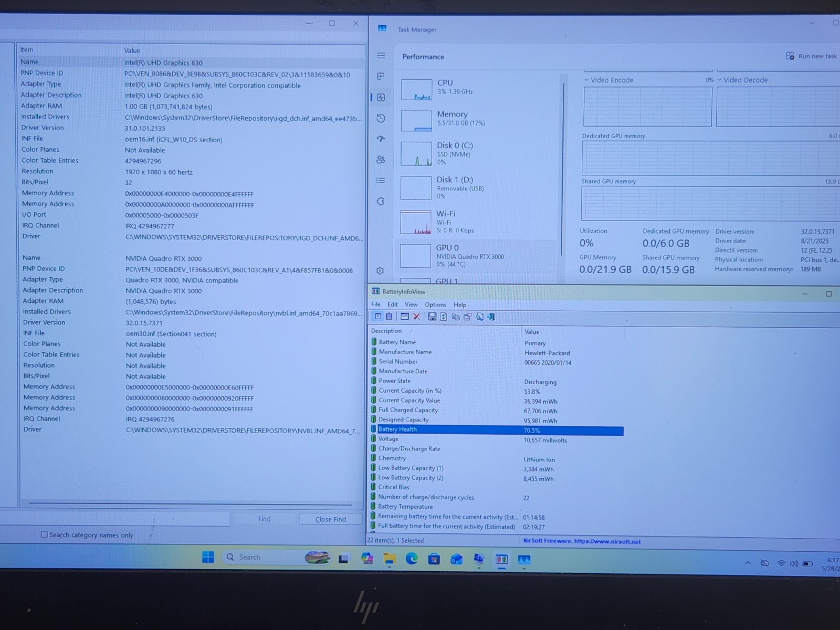Select the Battery Health row

(497, 430)
